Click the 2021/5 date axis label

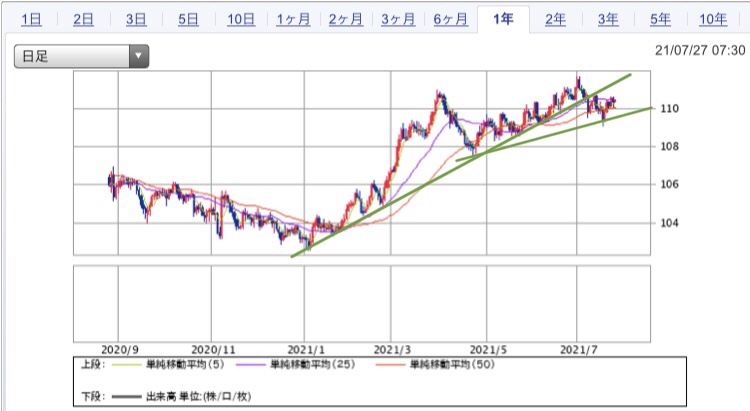[x=488, y=350]
